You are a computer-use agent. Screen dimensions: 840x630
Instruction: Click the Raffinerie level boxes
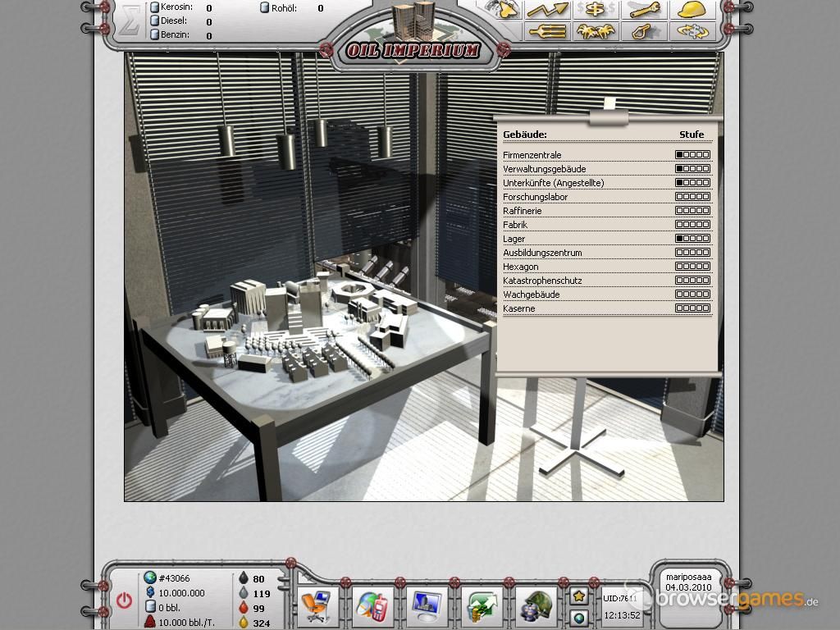tap(692, 211)
